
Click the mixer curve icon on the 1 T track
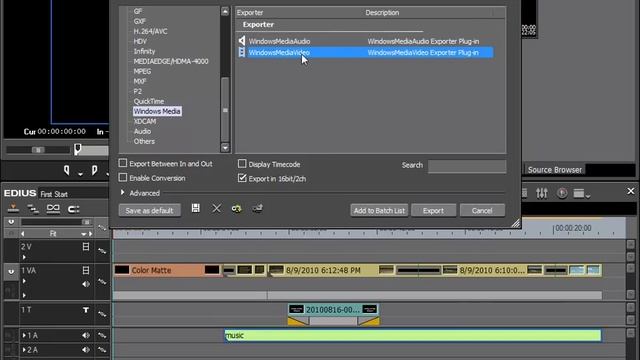click(x=102, y=314)
